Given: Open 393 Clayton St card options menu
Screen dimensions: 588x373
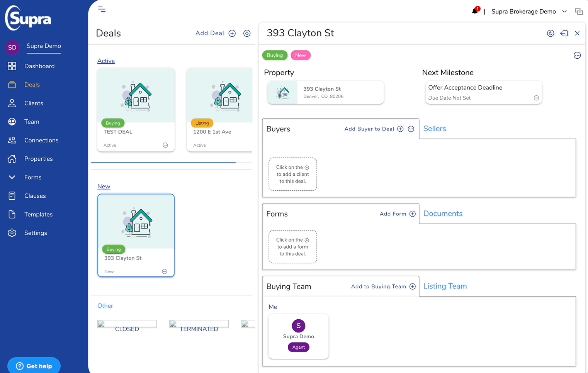Looking at the screenshot, I should 165,271.
